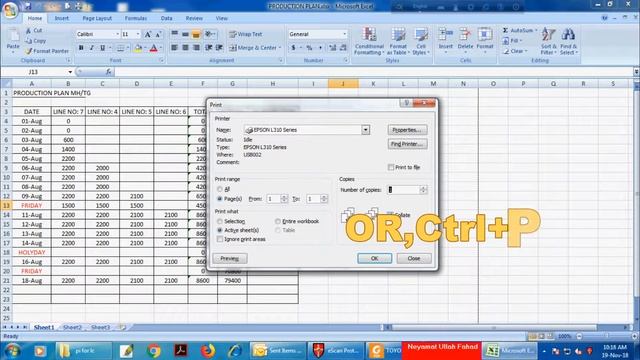The width and height of the screenshot is (640, 360).
Task: Click the Cut scissors icon
Action: [28, 31]
